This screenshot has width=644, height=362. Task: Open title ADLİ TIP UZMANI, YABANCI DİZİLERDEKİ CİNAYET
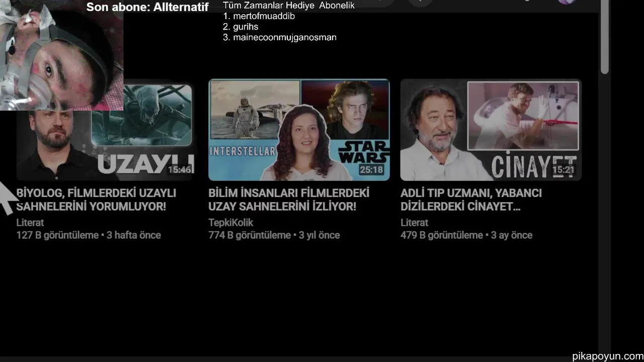tap(471, 200)
